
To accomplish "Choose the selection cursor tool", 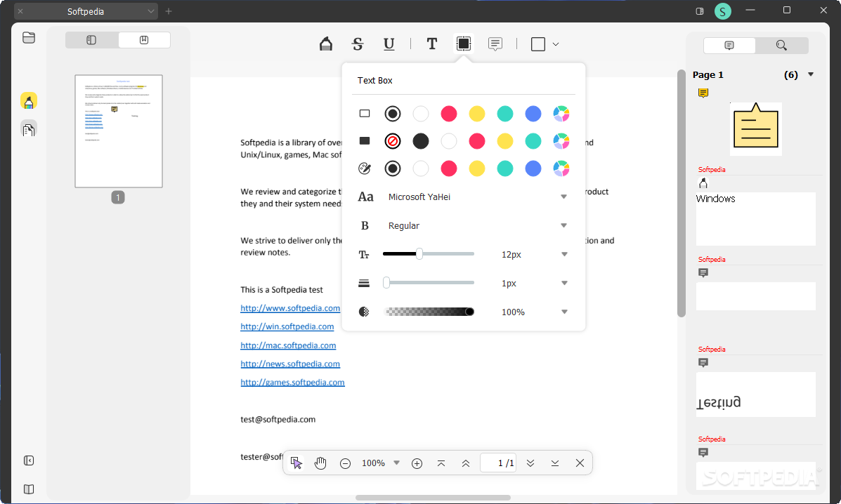I will pyautogui.click(x=296, y=463).
